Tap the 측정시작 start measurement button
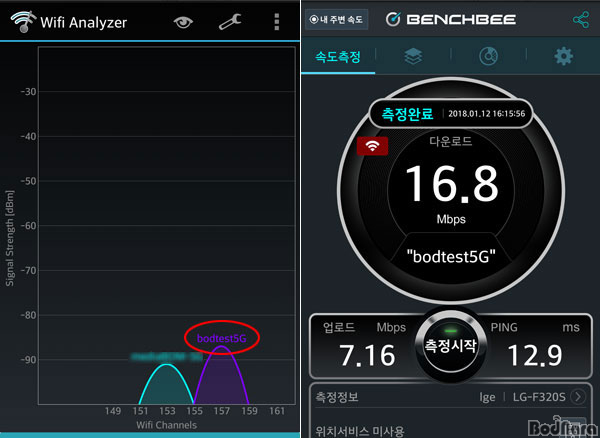600x438 pixels. click(x=451, y=346)
